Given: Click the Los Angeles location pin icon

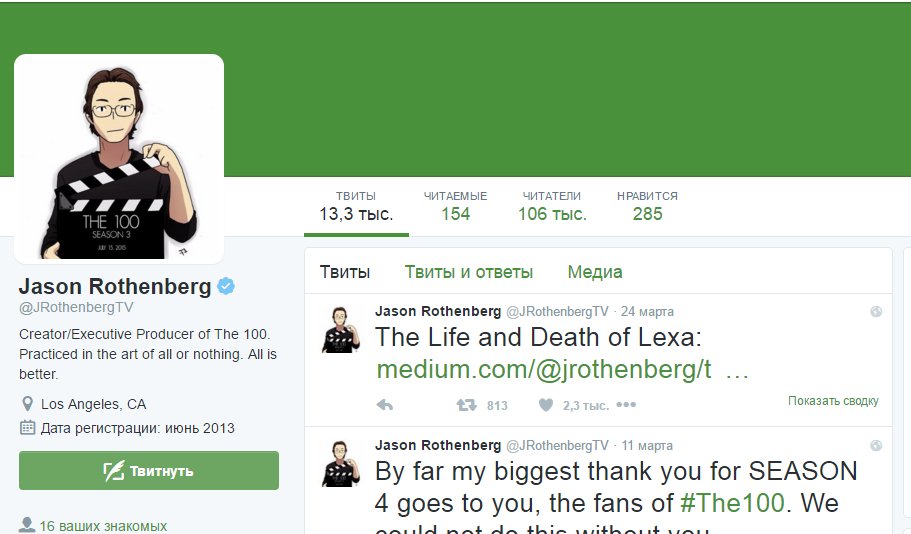Looking at the screenshot, I should click(x=27, y=404).
